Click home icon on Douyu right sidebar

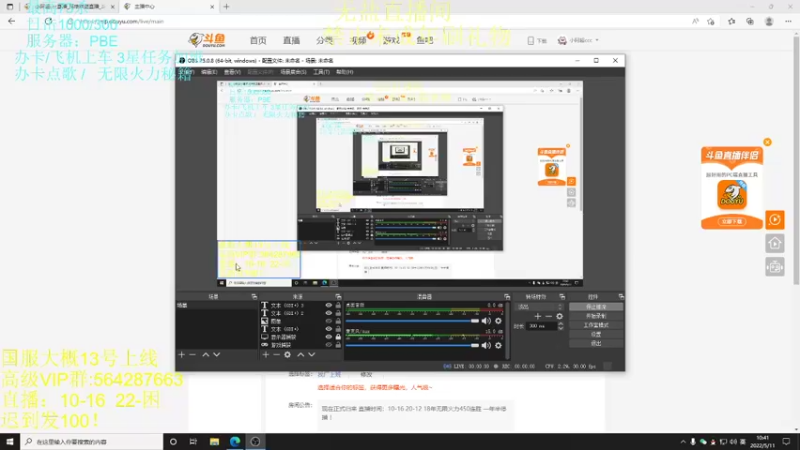click(774, 243)
